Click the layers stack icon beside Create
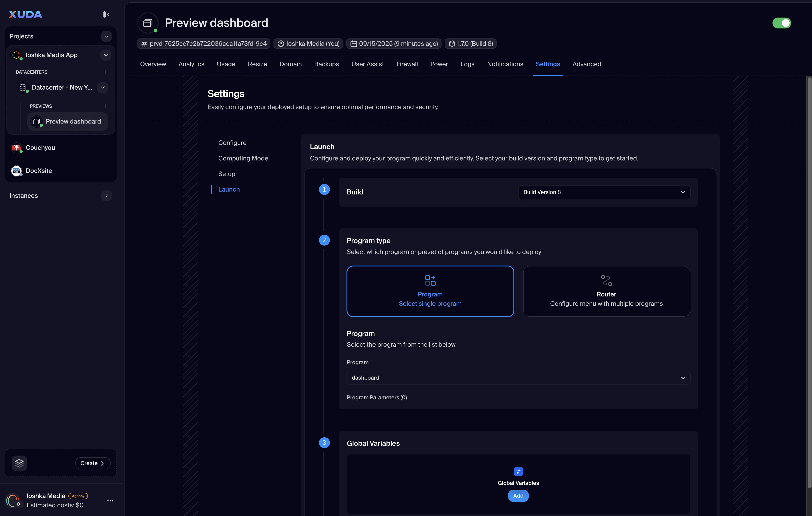Image resolution: width=812 pixels, height=516 pixels. click(x=19, y=463)
